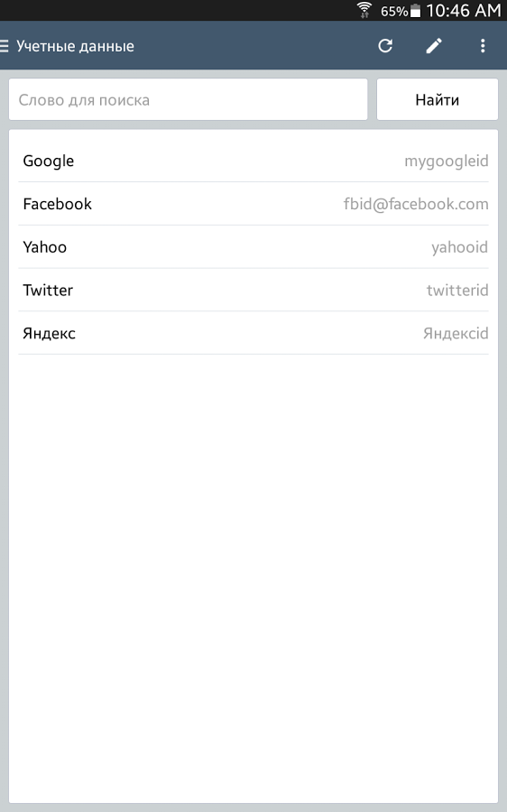This screenshot has height=812, width=507.
Task: Open the Google account entry
Action: [253, 161]
